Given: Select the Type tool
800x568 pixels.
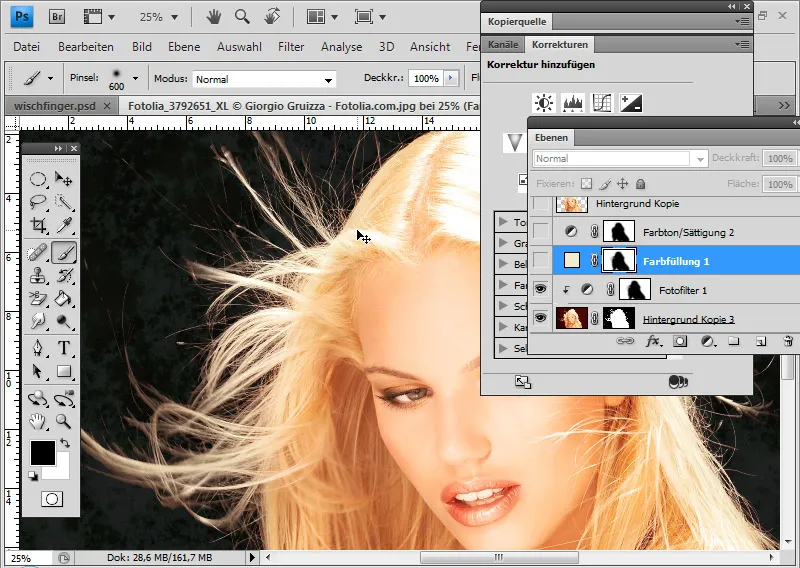Looking at the screenshot, I should [x=64, y=348].
